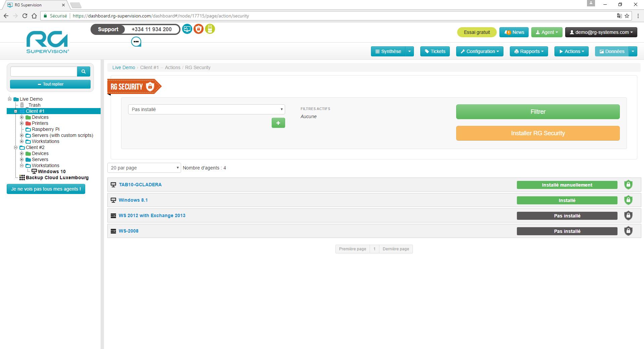
Task: Open the Agent download dropdown
Action: 547,32
